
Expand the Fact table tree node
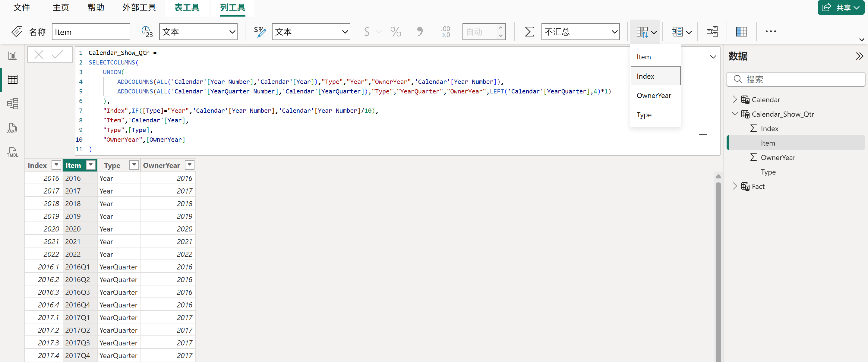(x=735, y=186)
